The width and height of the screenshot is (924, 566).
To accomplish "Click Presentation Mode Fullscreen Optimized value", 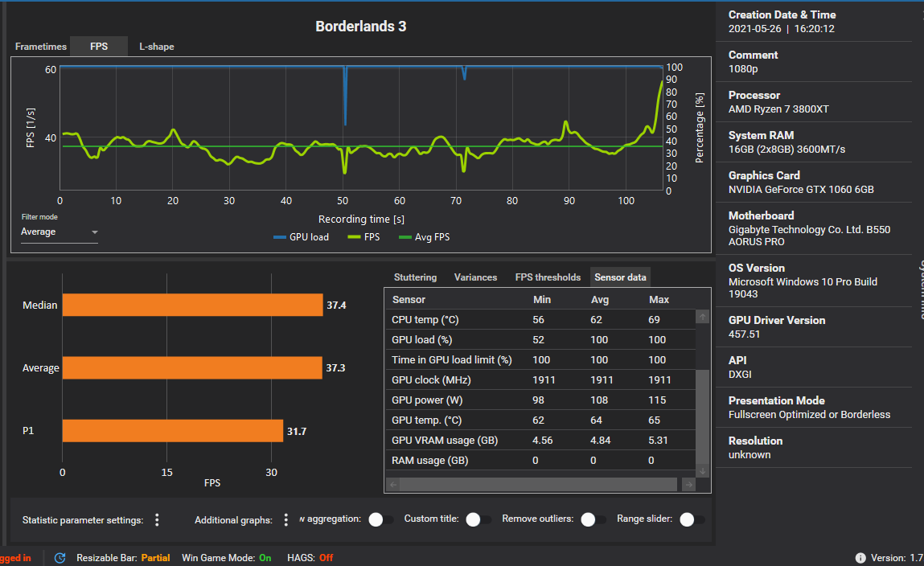I will tap(809, 415).
